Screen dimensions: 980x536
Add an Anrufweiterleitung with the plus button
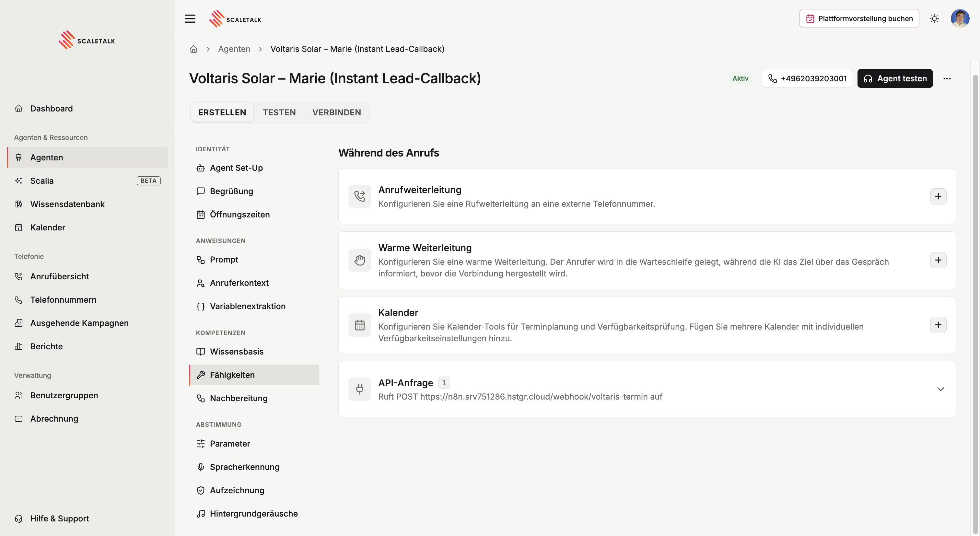click(938, 196)
